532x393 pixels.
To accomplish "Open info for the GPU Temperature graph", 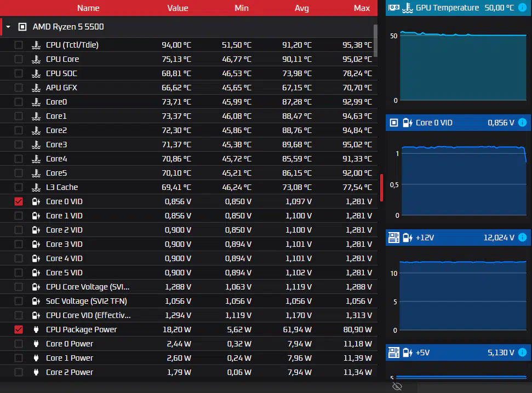I will (x=523, y=8).
